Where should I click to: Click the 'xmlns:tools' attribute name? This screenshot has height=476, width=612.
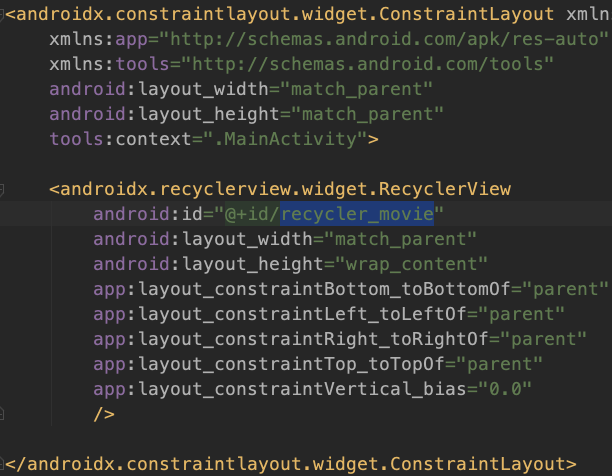[x=109, y=64]
